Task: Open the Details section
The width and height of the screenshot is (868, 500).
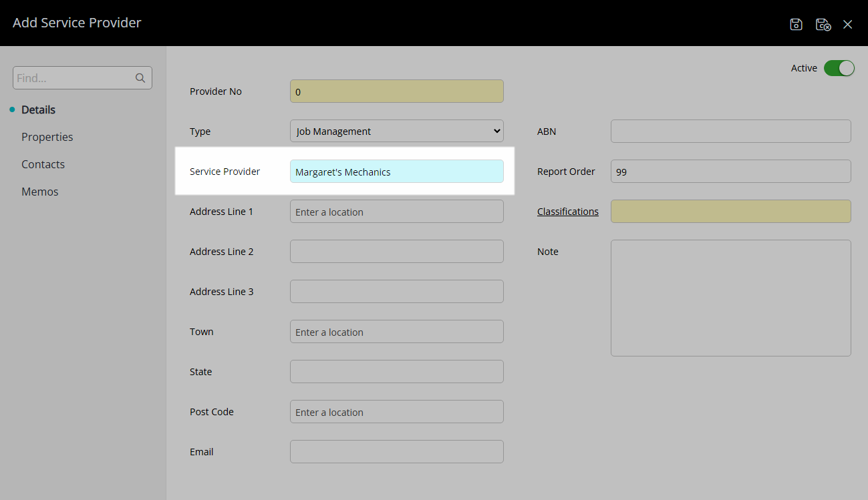Action: [x=38, y=109]
